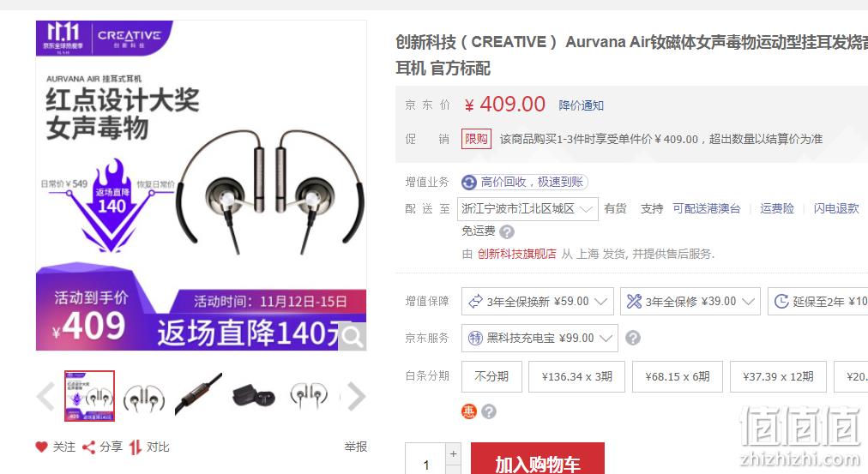868x474 pixels.
Task: Click the 对比 compare icon
Action: click(136, 447)
